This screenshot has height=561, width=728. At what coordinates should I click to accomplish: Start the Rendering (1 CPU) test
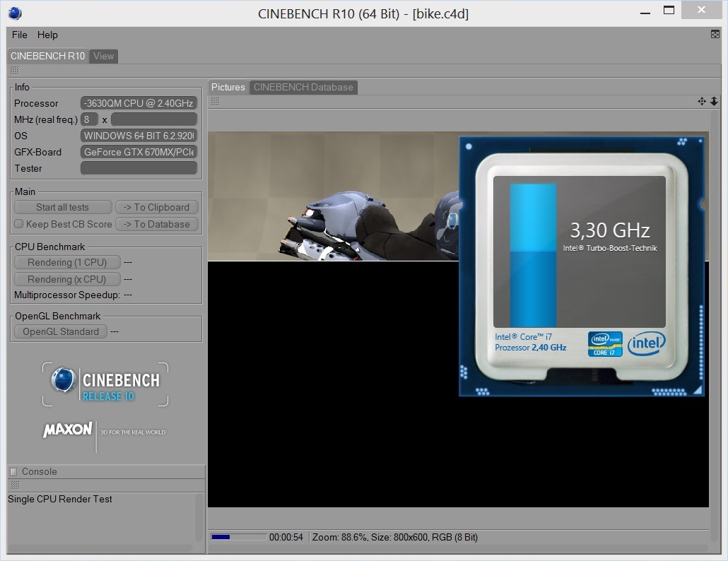(67, 262)
